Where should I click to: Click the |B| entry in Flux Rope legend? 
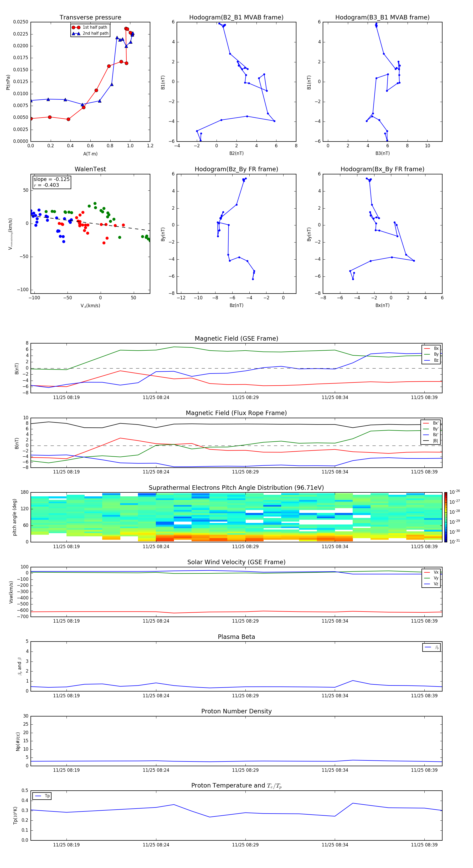tap(431, 441)
